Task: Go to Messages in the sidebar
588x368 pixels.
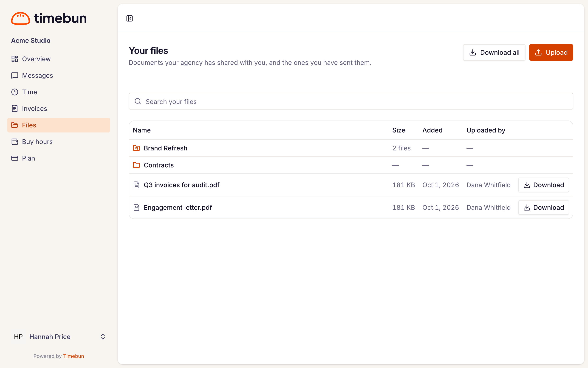Action: click(59, 75)
